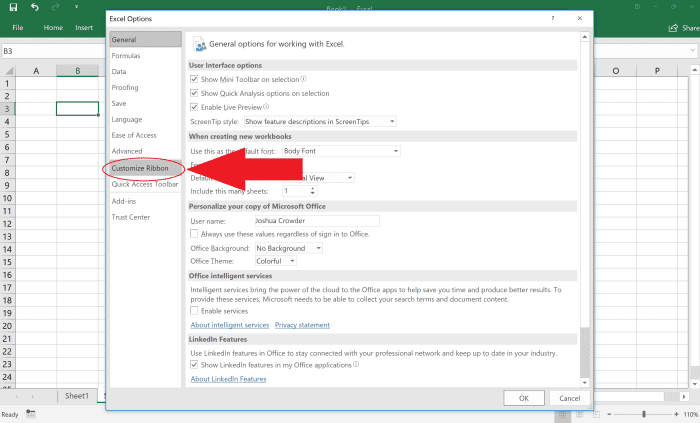Click zoom level 110% in status bar
Image resolution: width=700 pixels, height=423 pixels.
pyautogui.click(x=691, y=414)
